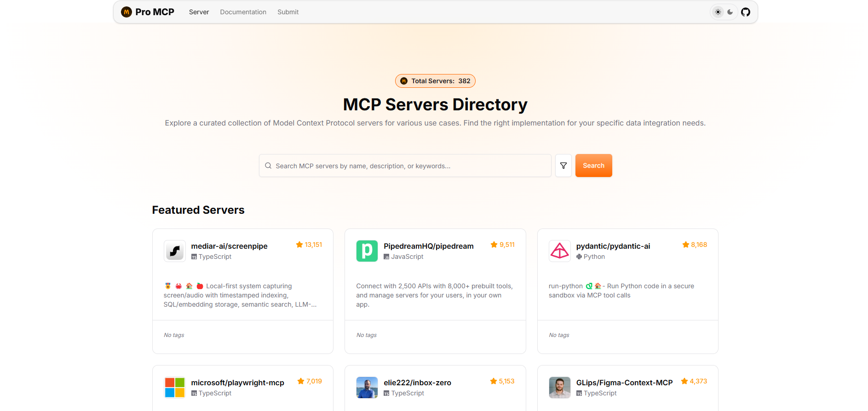
Task: Click the MCP Servers Directory heading
Action: pos(435,104)
